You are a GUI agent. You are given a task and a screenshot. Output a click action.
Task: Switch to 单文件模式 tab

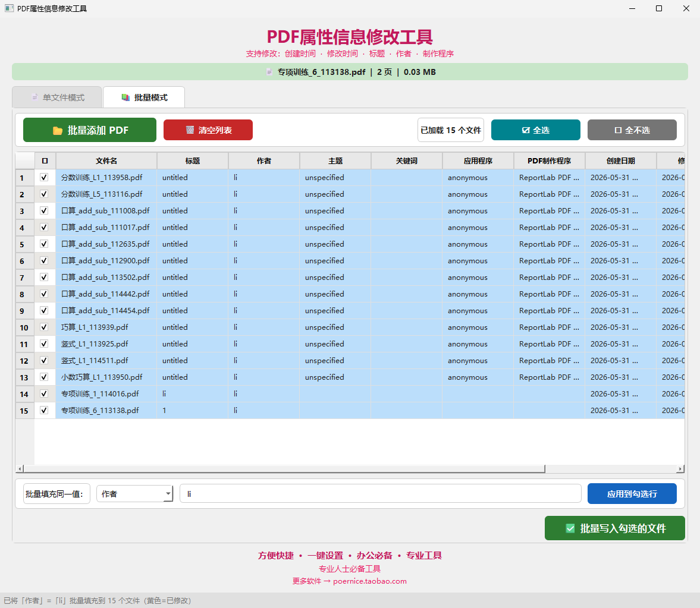pos(57,97)
